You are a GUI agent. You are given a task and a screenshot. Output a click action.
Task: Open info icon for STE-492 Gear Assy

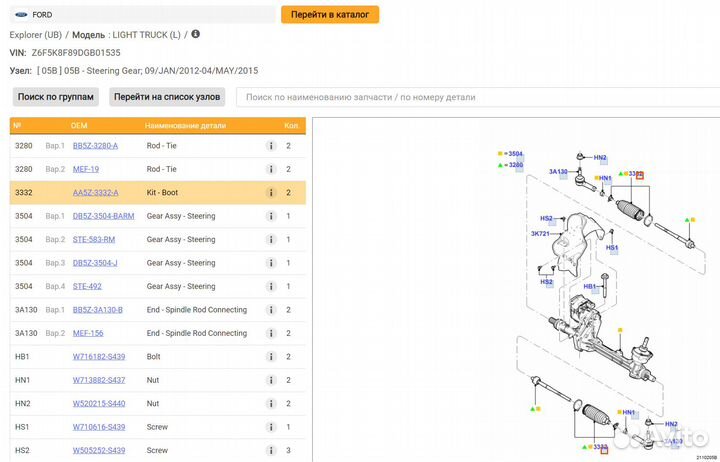(270, 287)
